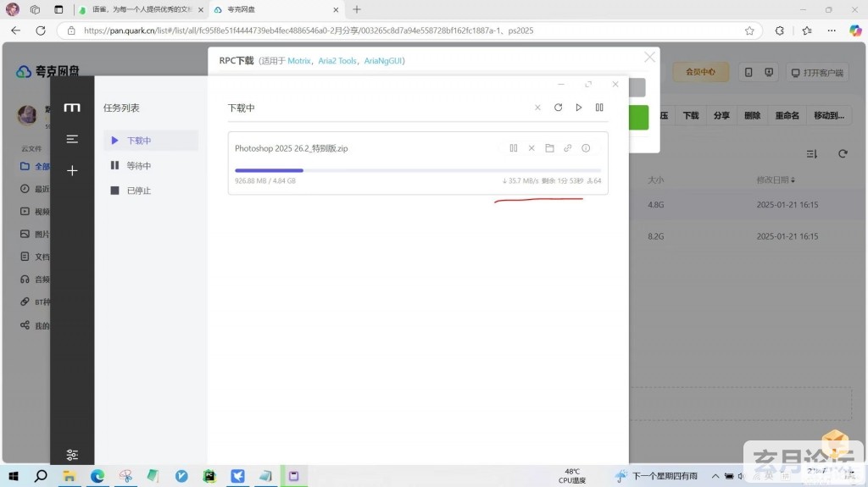This screenshot has height=487, width=868.
Task: Open the browser three-dot menu
Action: click(x=832, y=30)
